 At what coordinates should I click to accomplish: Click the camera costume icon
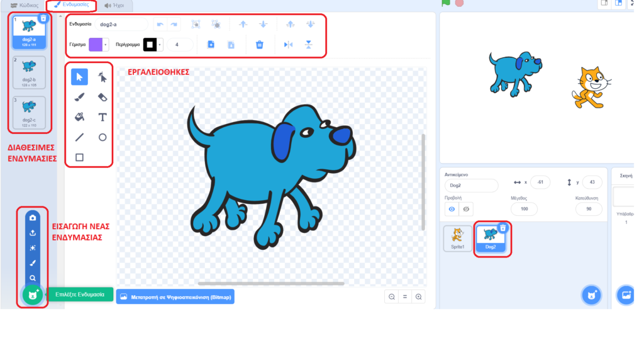tap(33, 218)
